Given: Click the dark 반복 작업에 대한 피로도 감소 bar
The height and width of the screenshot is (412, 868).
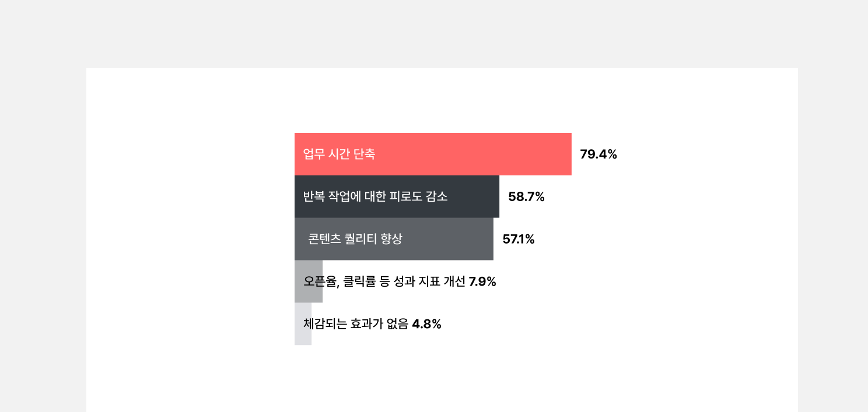Looking at the screenshot, I should click(x=397, y=196).
